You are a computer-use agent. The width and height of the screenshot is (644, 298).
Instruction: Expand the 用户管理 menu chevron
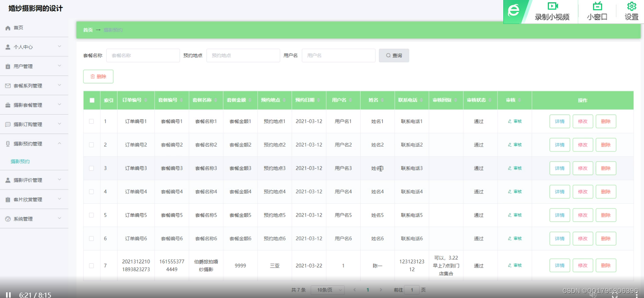click(59, 66)
